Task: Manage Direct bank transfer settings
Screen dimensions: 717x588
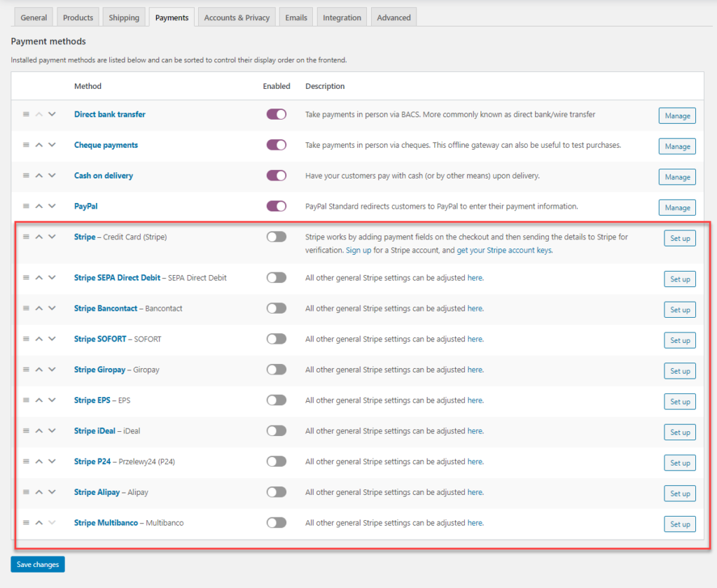Action: coord(677,115)
